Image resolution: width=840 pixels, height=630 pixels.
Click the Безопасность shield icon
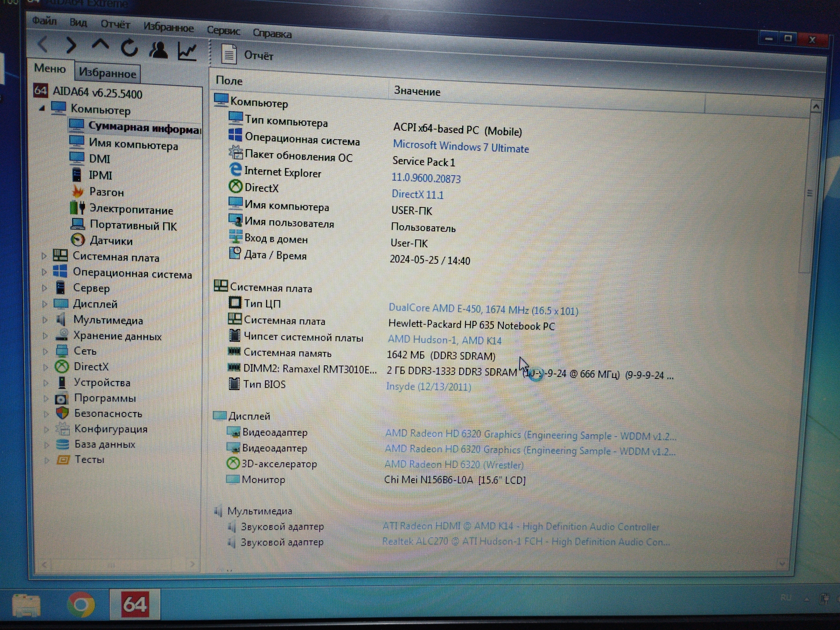tap(63, 413)
